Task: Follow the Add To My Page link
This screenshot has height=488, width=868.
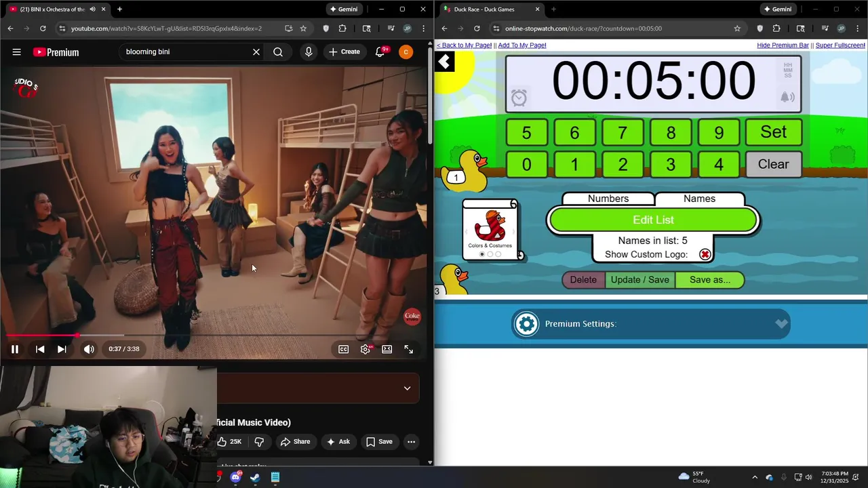Action: click(x=522, y=45)
